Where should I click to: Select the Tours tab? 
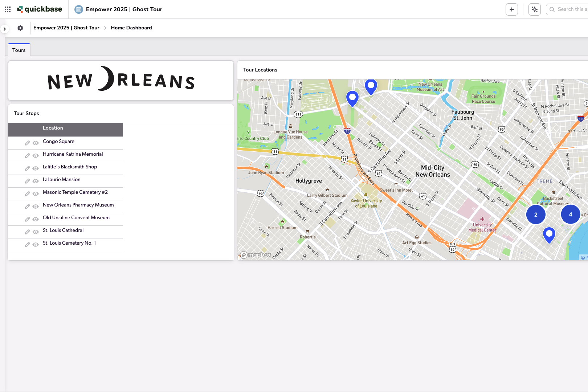[19, 50]
